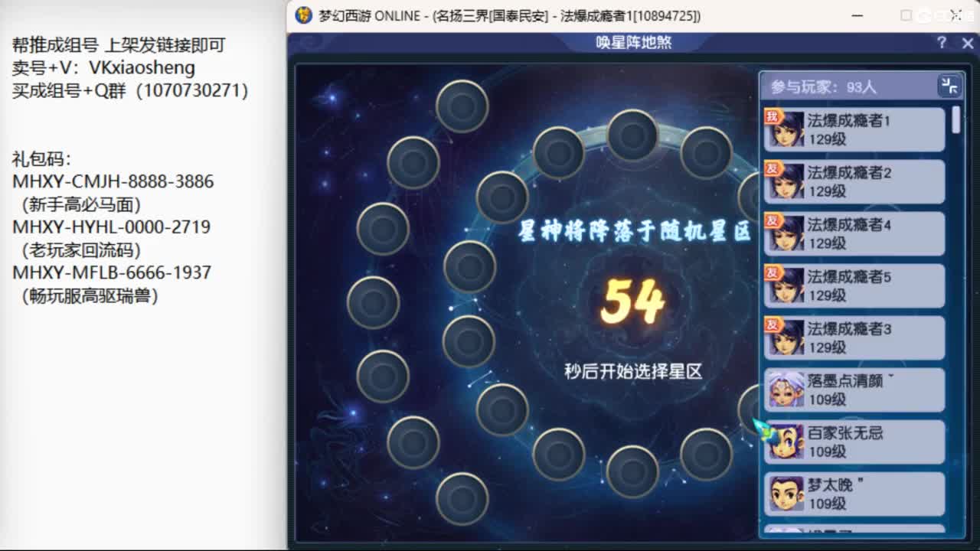The width and height of the screenshot is (980, 551).
Task: Close the 唤星阵地煞 panel
Action: click(968, 43)
